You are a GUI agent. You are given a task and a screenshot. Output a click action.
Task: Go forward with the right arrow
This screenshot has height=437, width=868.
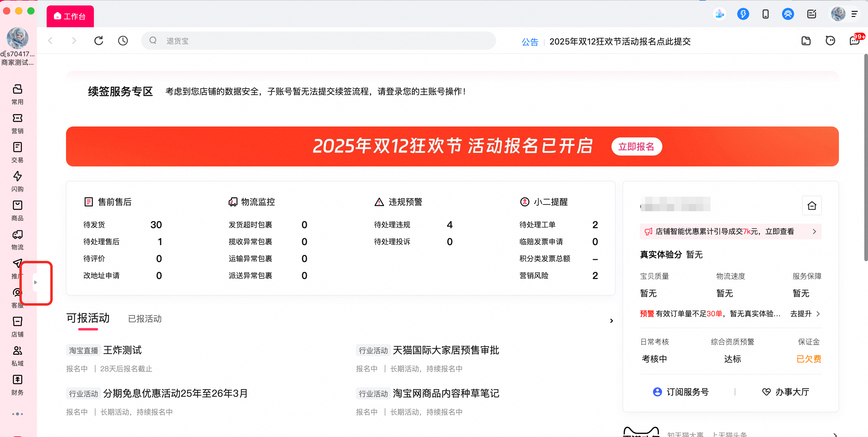click(x=74, y=41)
